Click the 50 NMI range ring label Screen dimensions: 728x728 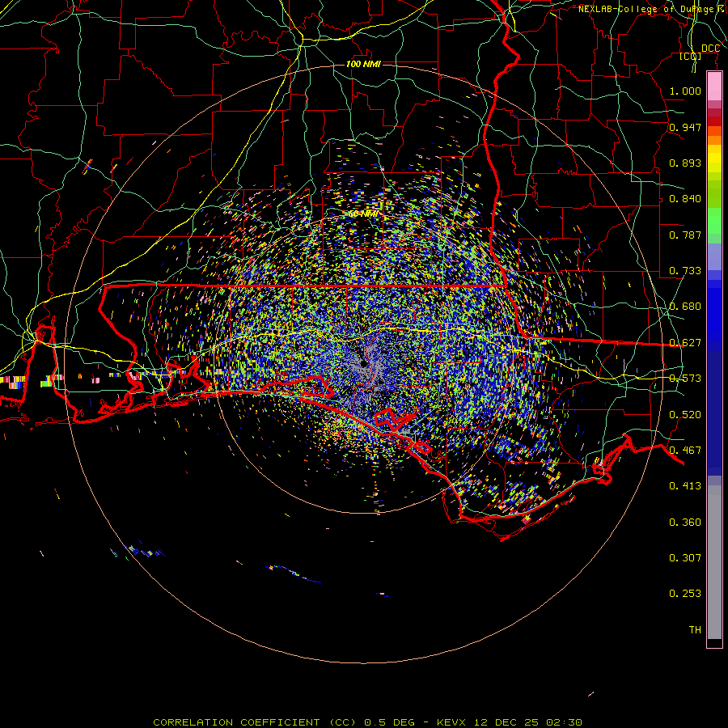363,214
